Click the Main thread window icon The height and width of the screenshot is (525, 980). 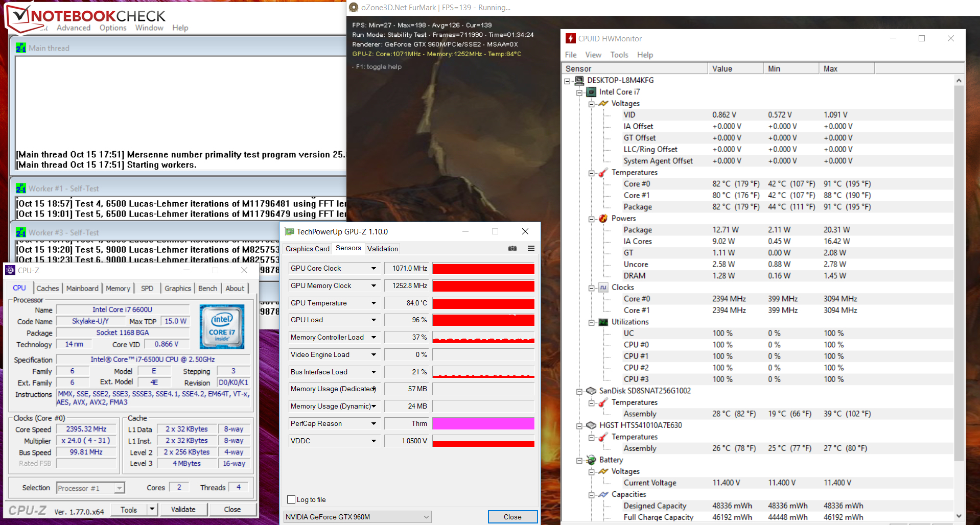[x=20, y=48]
